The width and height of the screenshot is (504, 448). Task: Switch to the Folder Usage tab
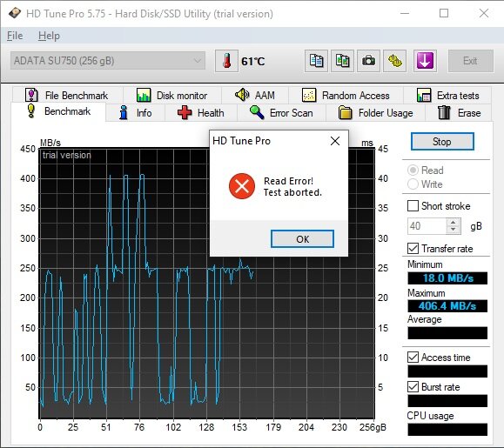[375, 113]
